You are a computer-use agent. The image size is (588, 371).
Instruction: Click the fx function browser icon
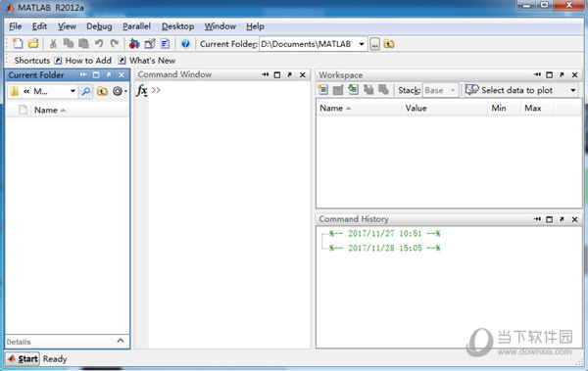point(142,91)
